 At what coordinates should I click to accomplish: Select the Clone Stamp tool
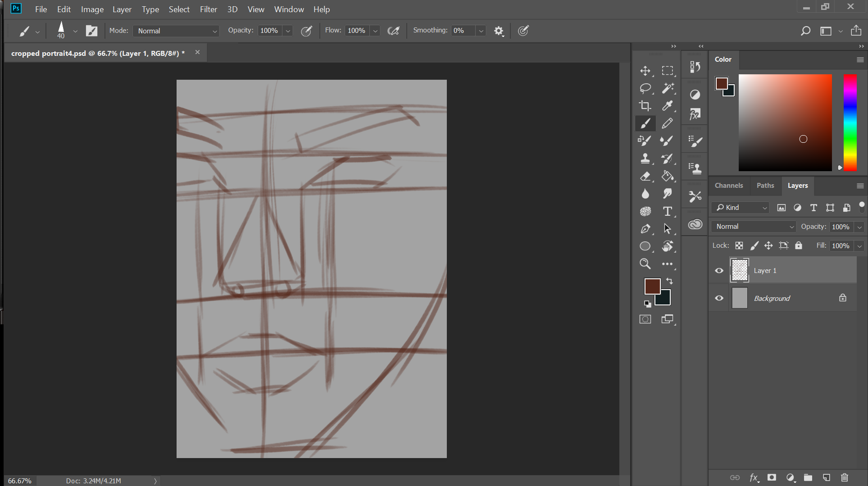pyautogui.click(x=645, y=159)
